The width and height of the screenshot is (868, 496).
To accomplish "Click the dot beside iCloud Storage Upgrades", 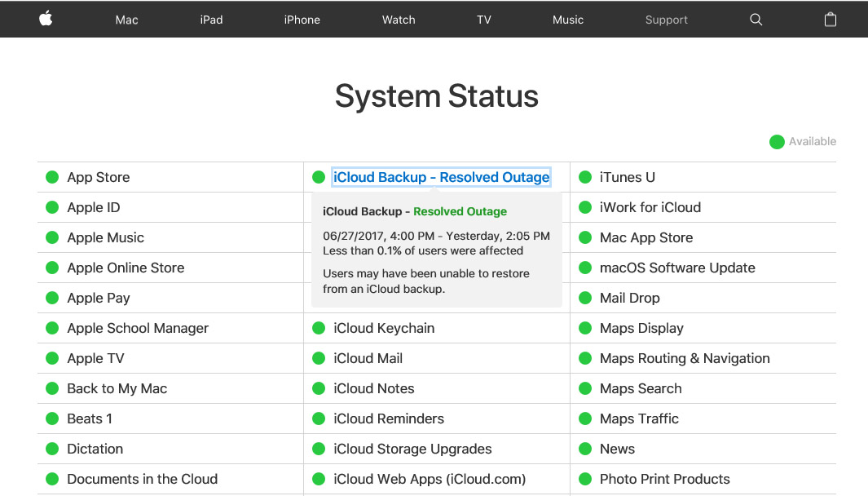I will tap(319, 449).
